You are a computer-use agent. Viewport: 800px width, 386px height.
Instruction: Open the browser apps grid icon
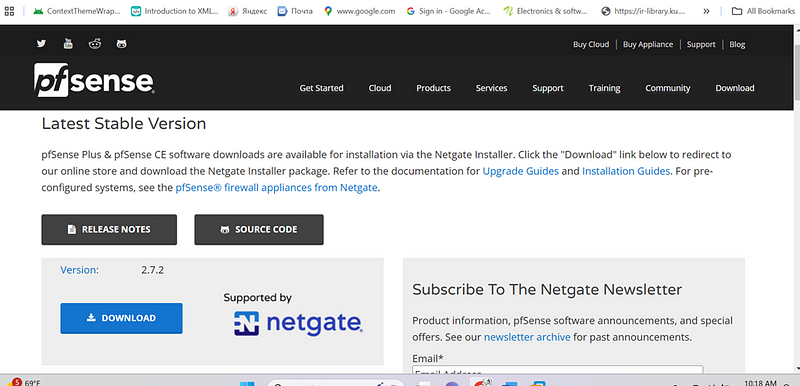[x=9, y=11]
